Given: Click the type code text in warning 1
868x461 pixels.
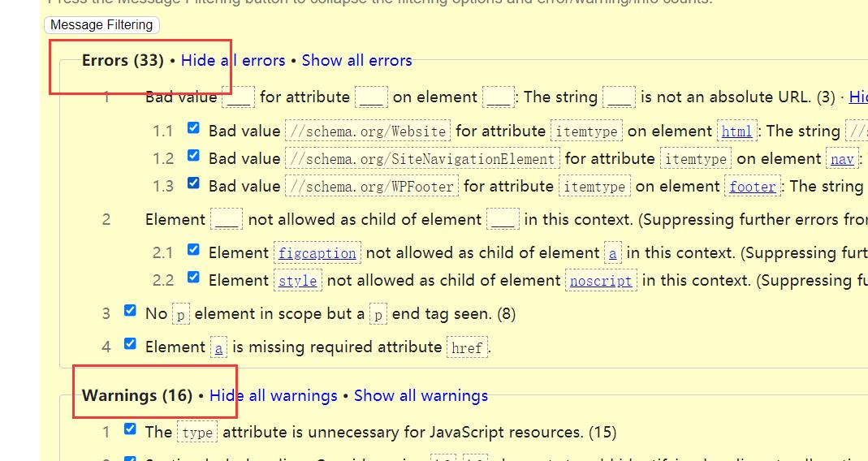Looking at the screenshot, I should point(197,433).
